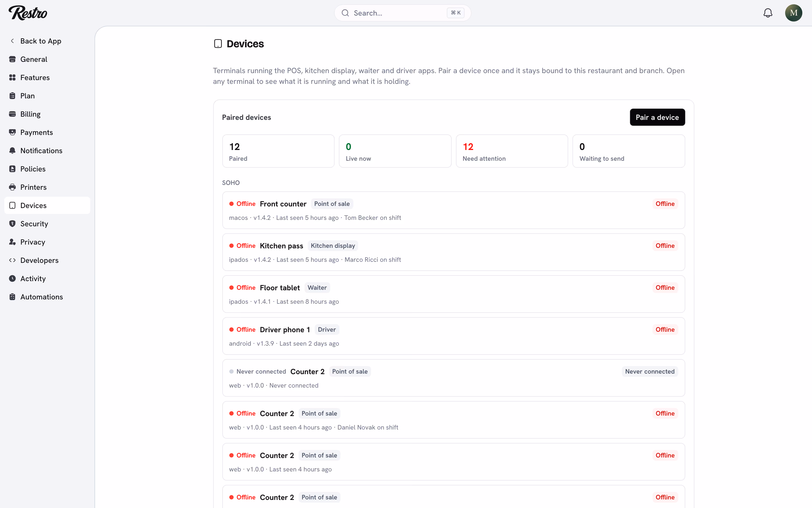Image resolution: width=812 pixels, height=508 pixels.
Task: Click the Kitchen display tag
Action: point(333,246)
